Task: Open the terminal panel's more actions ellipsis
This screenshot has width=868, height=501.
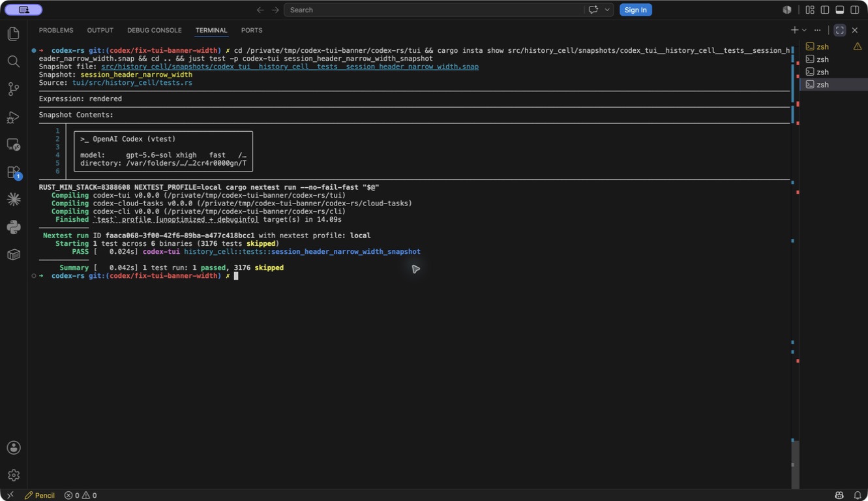Action: click(x=817, y=30)
